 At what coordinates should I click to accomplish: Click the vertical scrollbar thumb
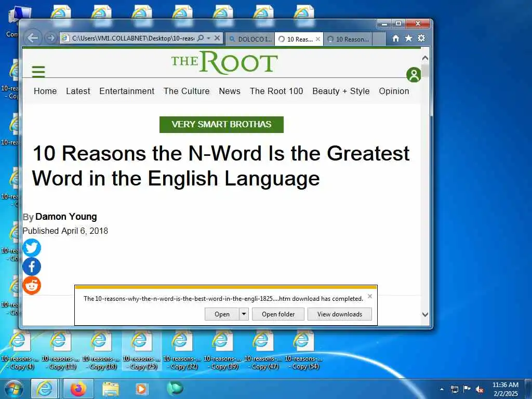click(x=425, y=71)
